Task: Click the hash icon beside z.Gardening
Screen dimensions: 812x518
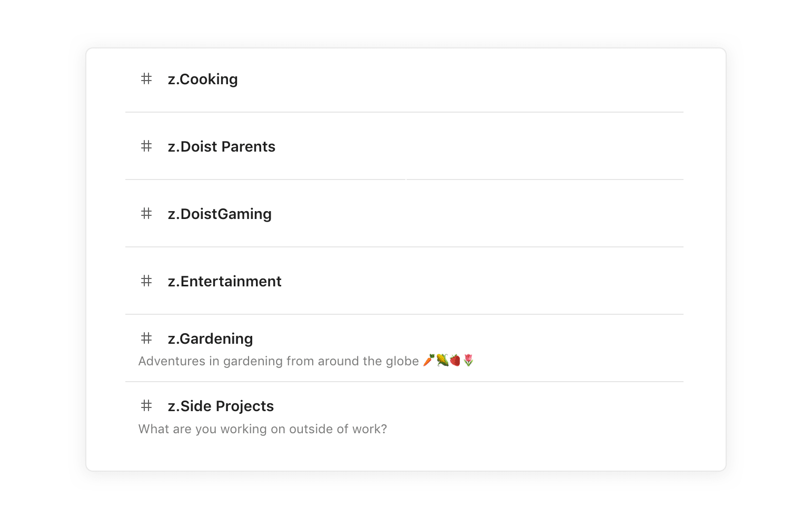Action: [x=146, y=338]
